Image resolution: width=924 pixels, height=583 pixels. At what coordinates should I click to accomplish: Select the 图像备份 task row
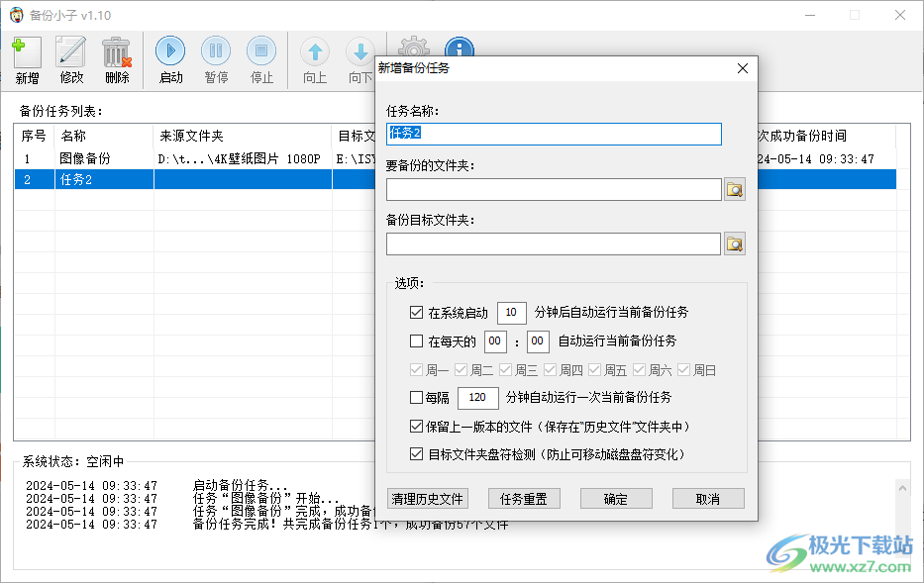(x=85, y=158)
